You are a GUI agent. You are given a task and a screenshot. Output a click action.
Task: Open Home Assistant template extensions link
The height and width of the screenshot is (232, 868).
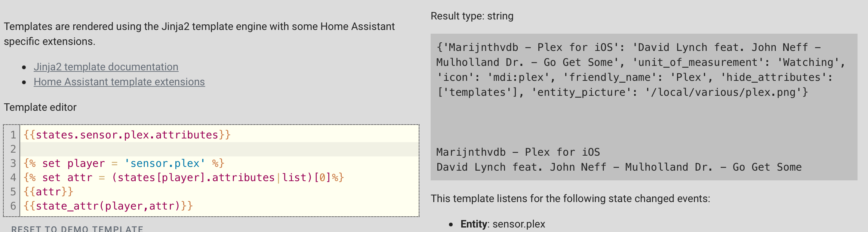(119, 82)
